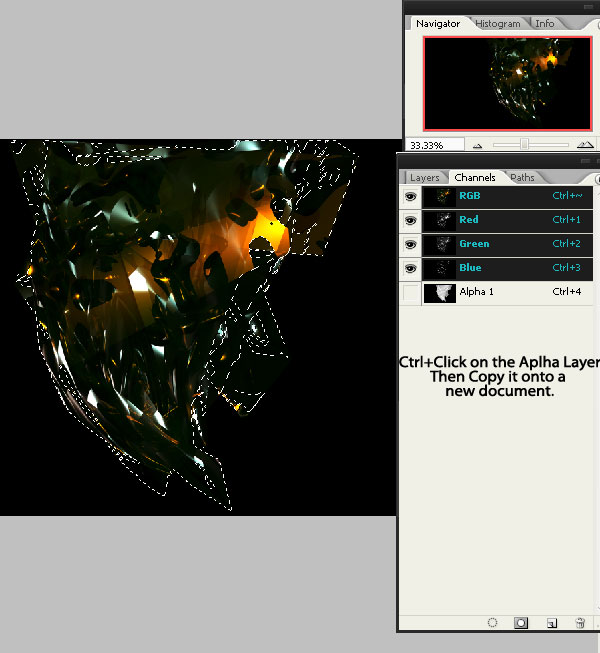Hide the Blue channel eye
Screen dimensions: 600x653
[x=411, y=269]
